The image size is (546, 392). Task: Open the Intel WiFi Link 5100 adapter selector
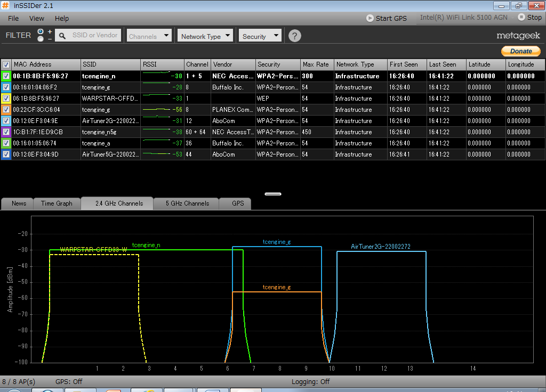[x=463, y=18]
